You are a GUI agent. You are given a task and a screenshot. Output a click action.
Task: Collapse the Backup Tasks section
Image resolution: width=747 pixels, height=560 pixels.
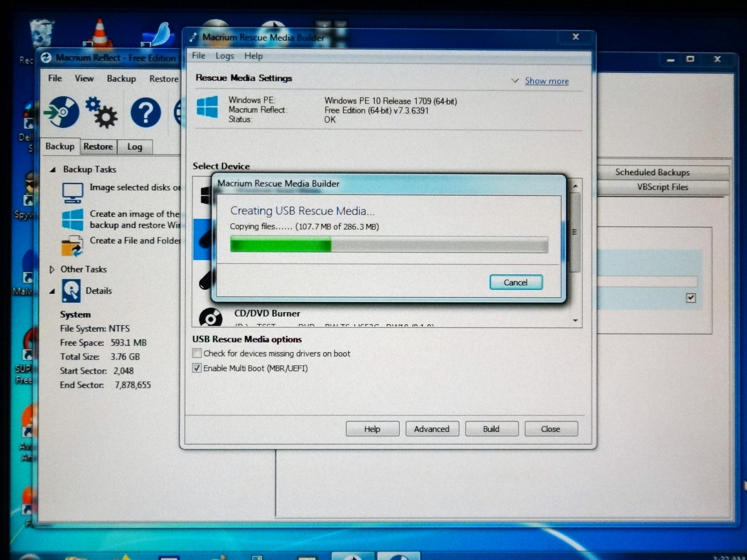click(53, 169)
